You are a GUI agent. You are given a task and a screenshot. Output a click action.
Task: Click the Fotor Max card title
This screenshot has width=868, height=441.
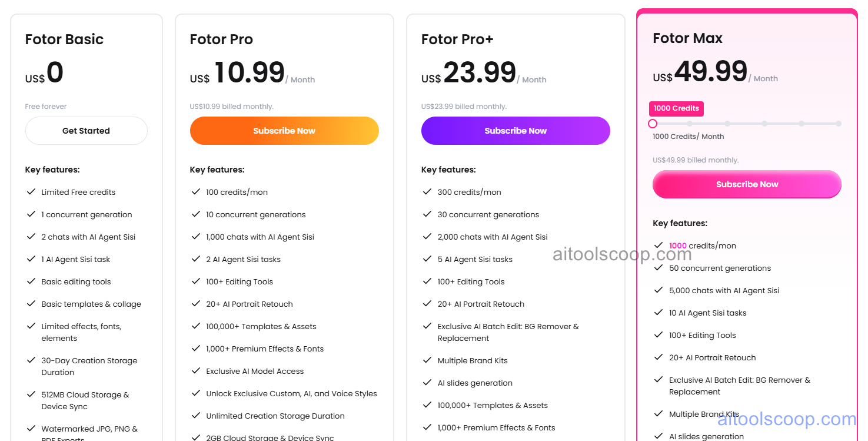[687, 38]
